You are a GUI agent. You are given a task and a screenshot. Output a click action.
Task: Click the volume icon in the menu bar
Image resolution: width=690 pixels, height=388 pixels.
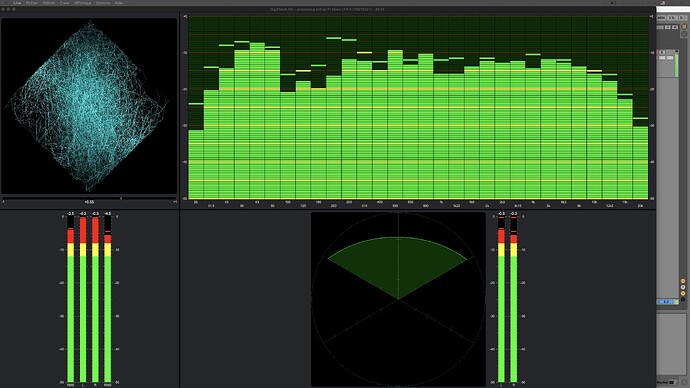click(614, 3)
